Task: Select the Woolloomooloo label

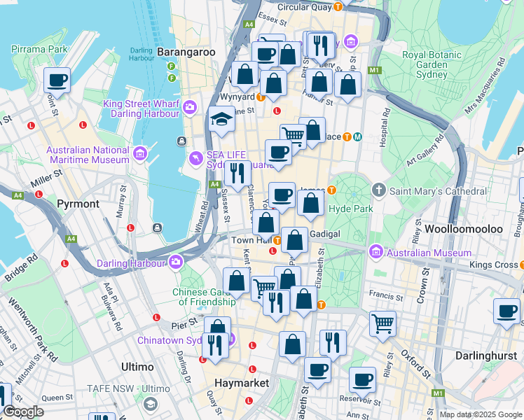Action: click(x=464, y=229)
